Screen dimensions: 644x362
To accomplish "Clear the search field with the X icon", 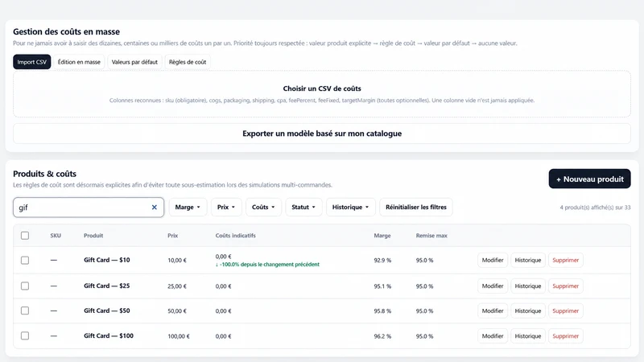I will pyautogui.click(x=154, y=208).
